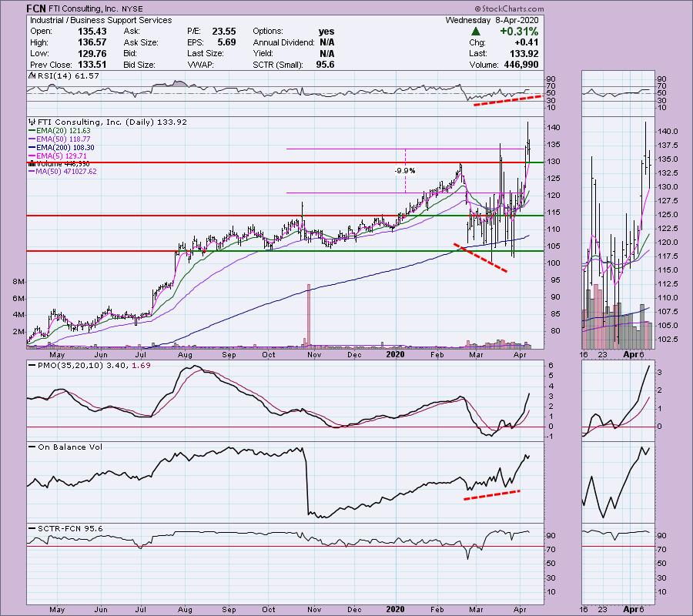This screenshot has width=693, height=616.
Task: Click the Volume value 446,990
Action: pyautogui.click(x=521, y=65)
